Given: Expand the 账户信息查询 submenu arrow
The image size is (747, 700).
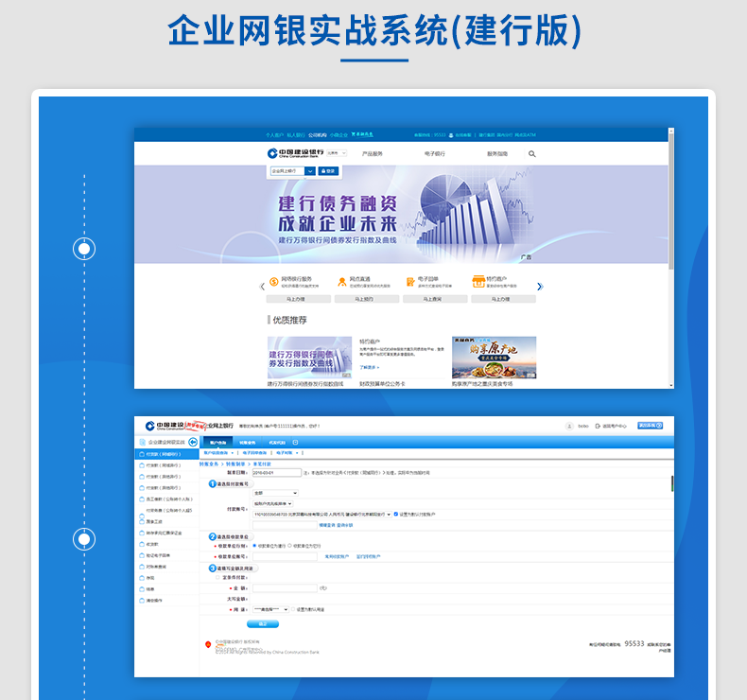Looking at the screenshot, I should [232, 453].
